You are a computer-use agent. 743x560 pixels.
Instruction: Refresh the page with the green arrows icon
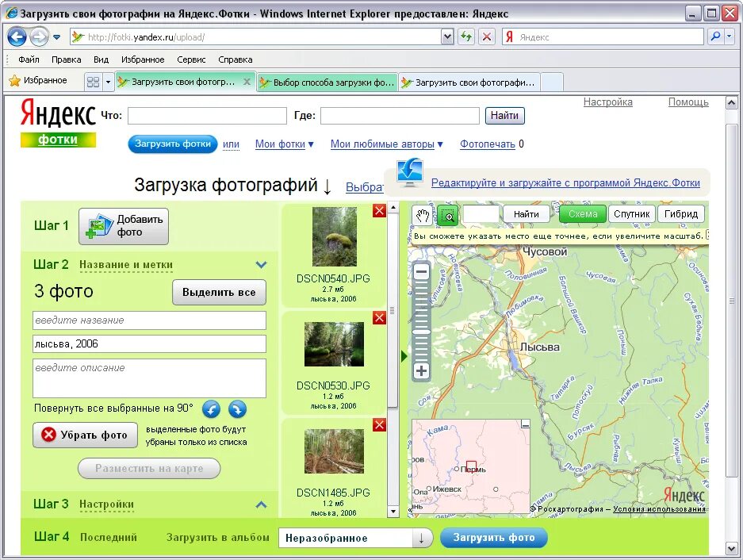[466, 36]
